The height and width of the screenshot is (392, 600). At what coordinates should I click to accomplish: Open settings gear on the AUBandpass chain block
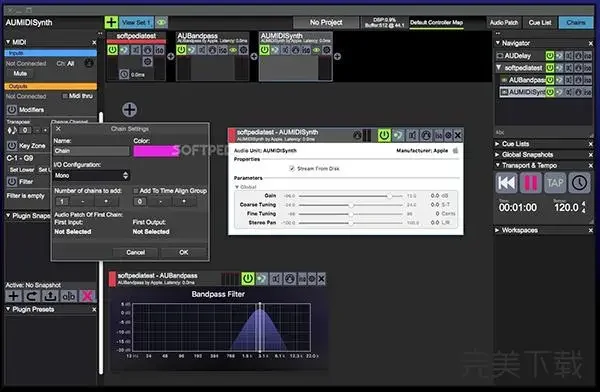click(243, 50)
